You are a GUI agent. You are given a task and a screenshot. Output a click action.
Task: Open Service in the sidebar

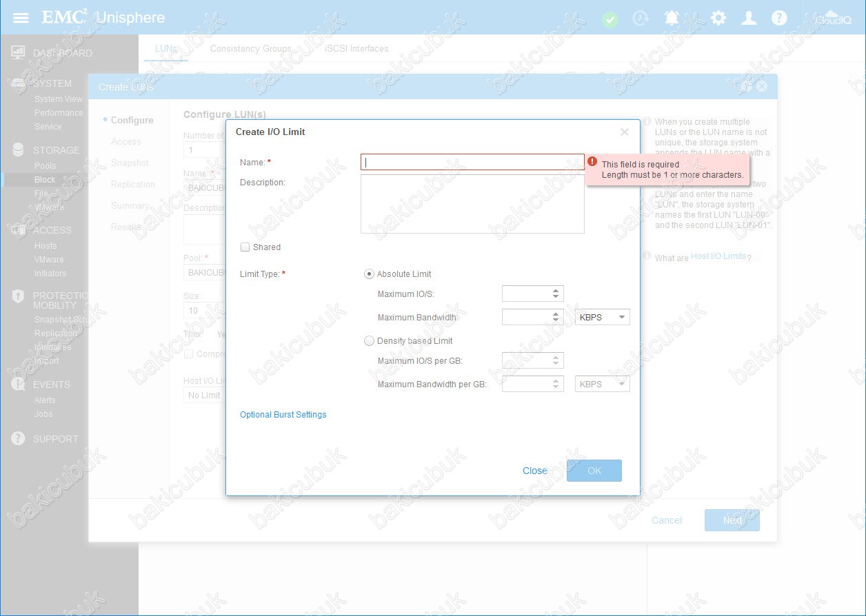(x=48, y=127)
